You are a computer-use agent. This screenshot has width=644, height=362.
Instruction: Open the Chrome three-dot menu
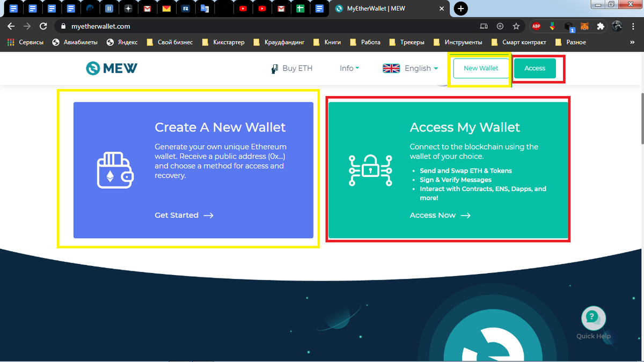click(633, 26)
